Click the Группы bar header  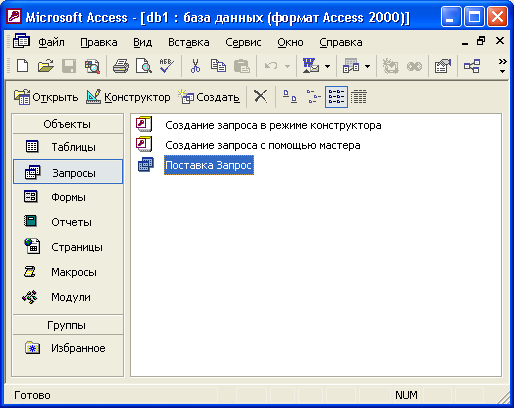click(68, 325)
